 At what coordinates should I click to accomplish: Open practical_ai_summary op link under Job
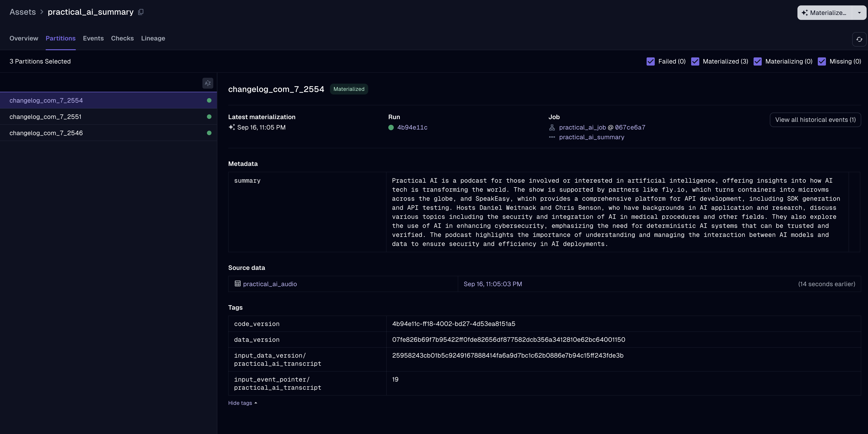coord(591,137)
